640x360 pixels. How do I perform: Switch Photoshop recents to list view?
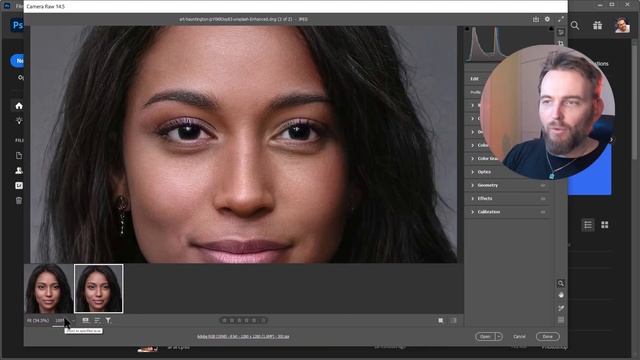tap(588, 225)
